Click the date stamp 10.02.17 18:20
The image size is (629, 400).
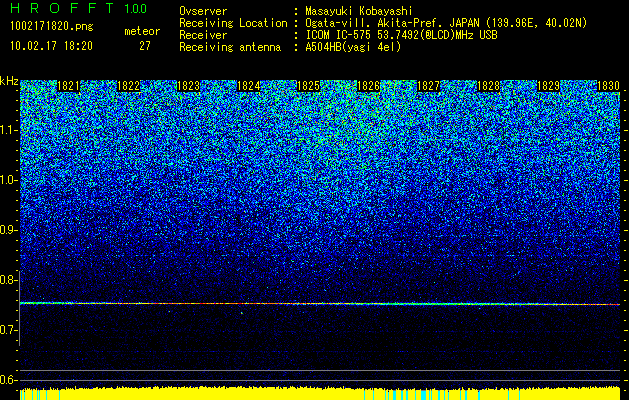(x=51, y=46)
